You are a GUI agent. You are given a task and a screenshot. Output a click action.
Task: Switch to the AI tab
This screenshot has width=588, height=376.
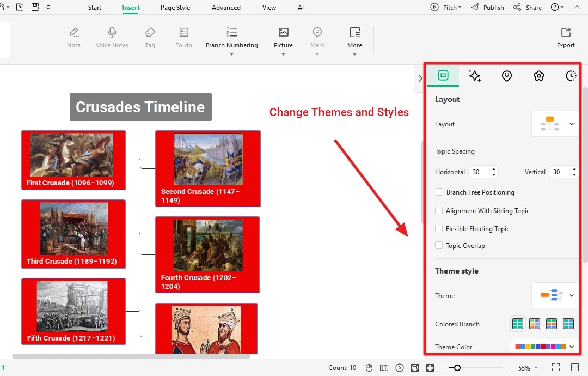[x=301, y=8]
